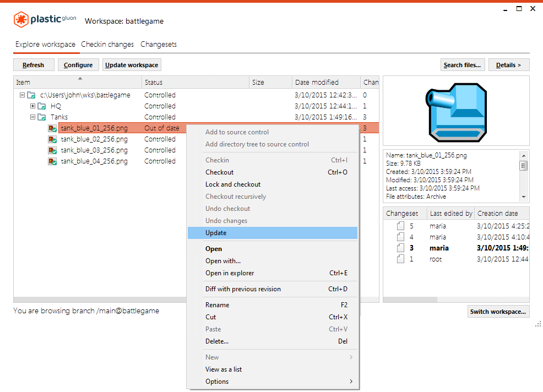Expand the HQ folder node
This screenshot has width=543, height=392.
coord(32,106)
